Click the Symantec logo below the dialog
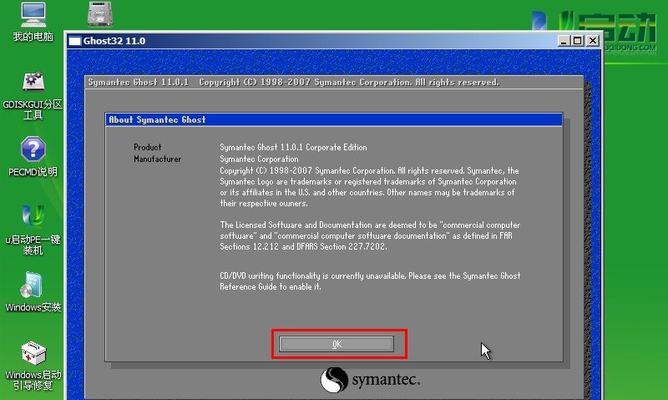The image size is (668, 400). (370, 380)
